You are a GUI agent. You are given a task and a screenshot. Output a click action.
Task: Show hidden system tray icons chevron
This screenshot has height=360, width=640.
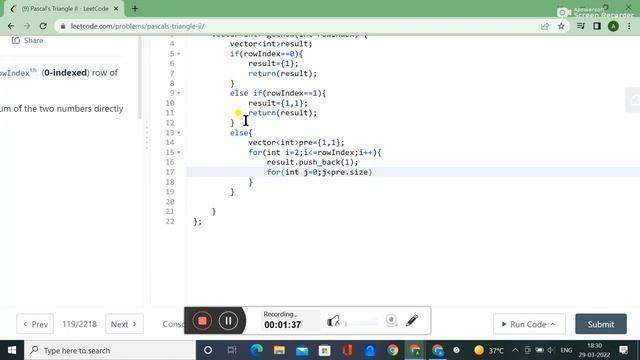tap(516, 350)
